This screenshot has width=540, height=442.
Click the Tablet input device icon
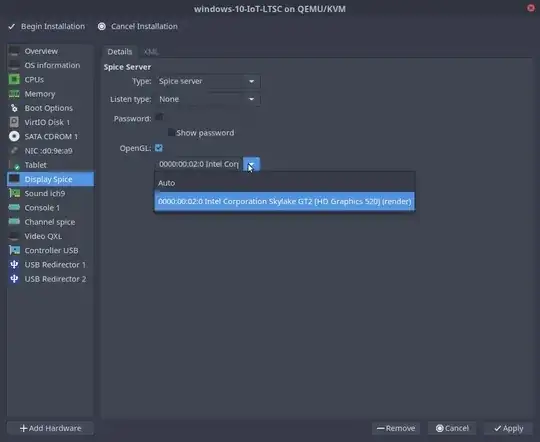click(14, 165)
